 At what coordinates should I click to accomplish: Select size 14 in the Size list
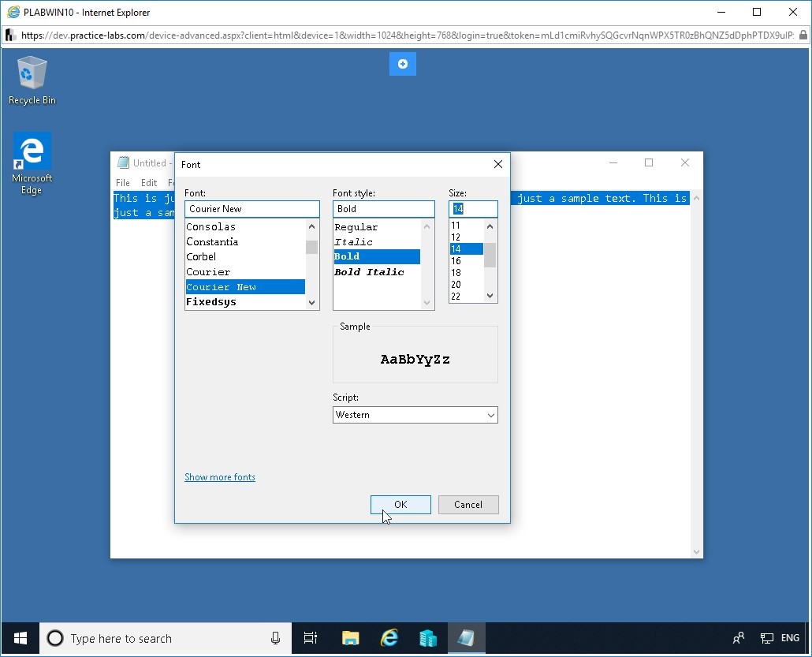click(x=467, y=248)
